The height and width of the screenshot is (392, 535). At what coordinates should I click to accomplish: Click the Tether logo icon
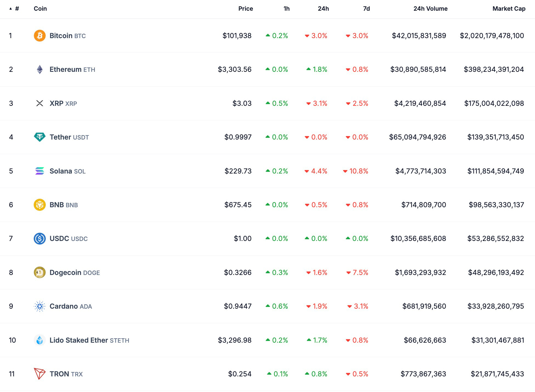[40, 137]
